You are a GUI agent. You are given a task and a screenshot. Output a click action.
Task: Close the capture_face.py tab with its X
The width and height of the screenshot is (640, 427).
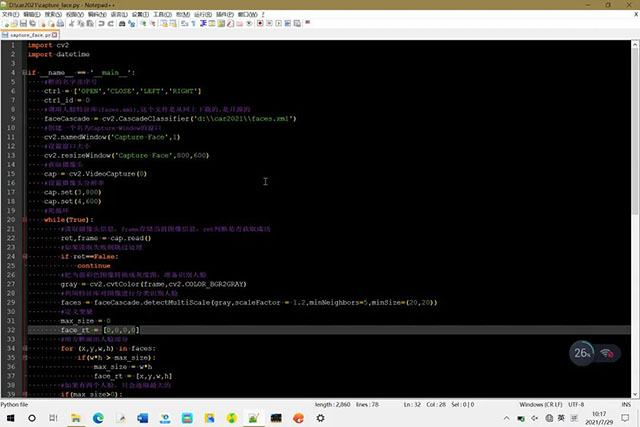click(x=54, y=35)
